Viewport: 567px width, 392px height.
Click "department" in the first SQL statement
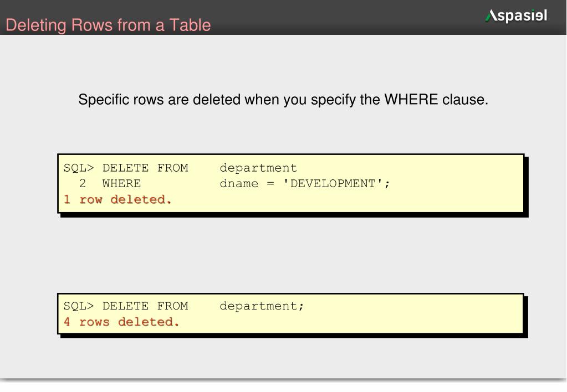pos(258,168)
